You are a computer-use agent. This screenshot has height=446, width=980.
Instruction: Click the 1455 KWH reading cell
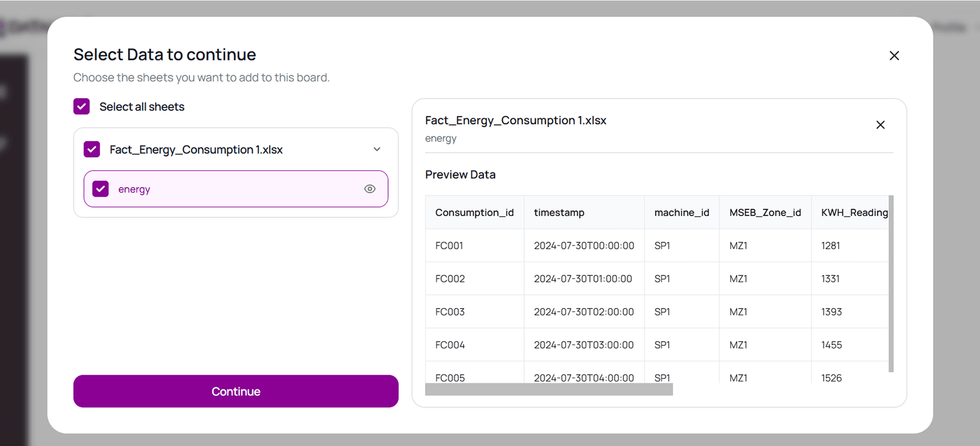[x=831, y=345]
